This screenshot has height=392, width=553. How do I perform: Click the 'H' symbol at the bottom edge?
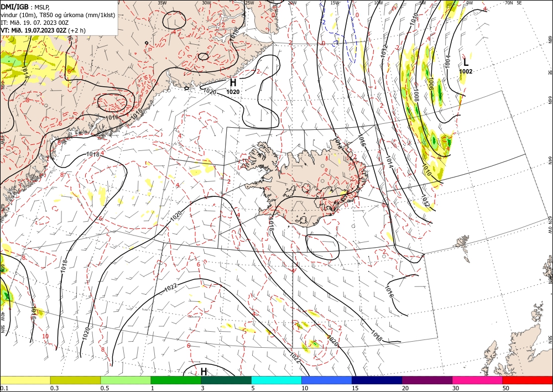coord(204,372)
